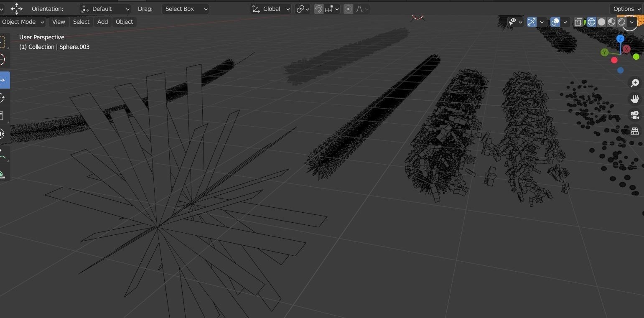This screenshot has width=644, height=318.
Task: Open Options dropdown
Action: pos(626,9)
